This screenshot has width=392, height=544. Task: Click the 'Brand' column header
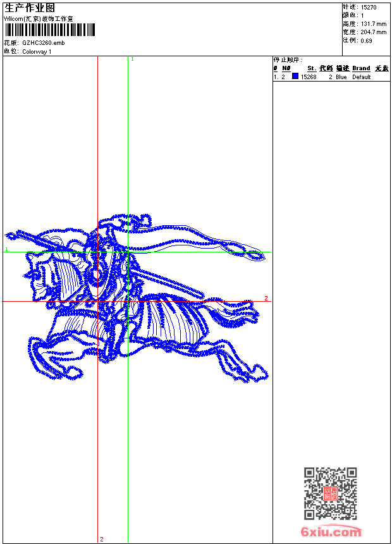[x=361, y=68]
